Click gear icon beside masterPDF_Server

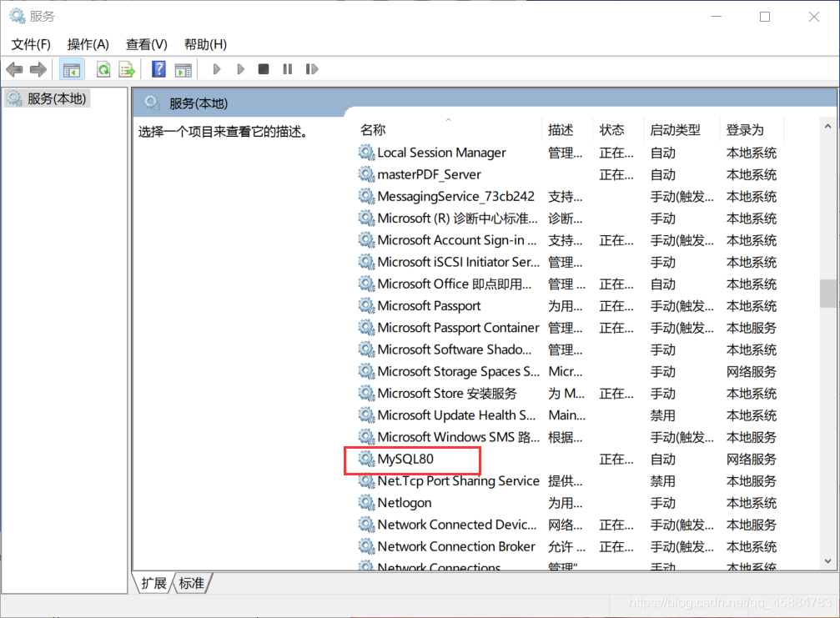(x=366, y=174)
